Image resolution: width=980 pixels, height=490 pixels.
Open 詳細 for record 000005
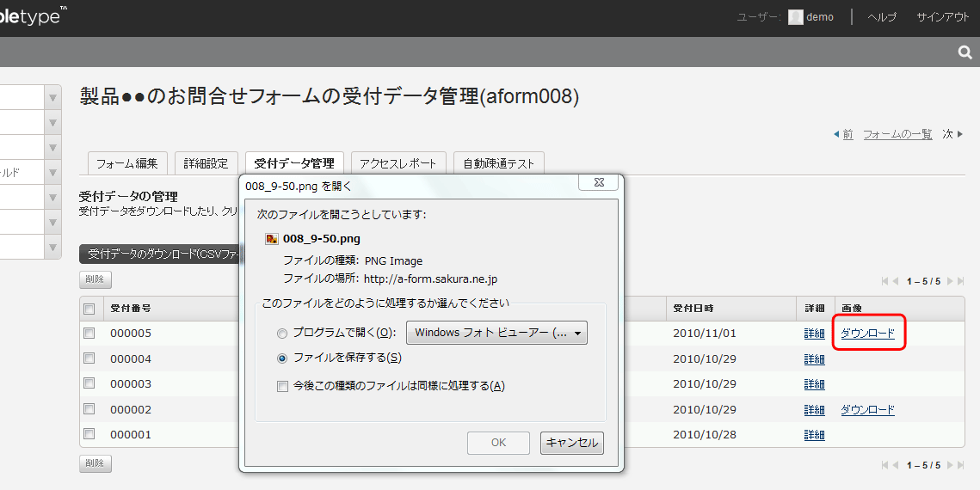click(815, 334)
